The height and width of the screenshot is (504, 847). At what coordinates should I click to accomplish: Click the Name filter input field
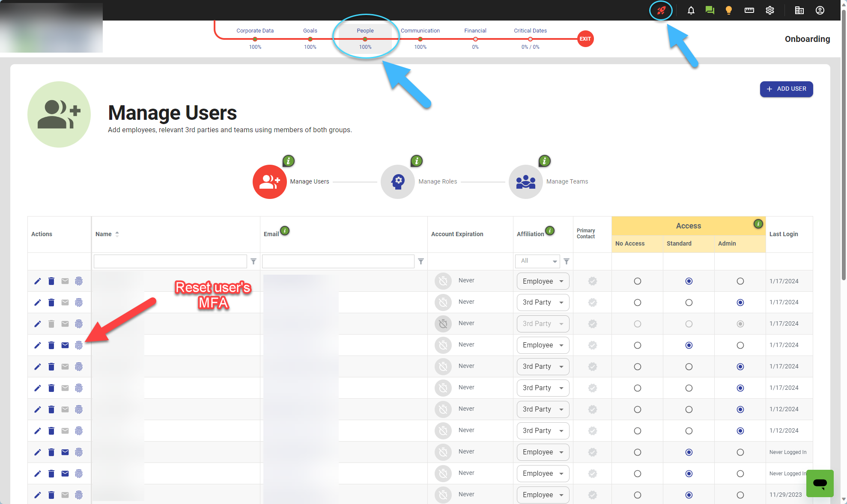point(170,261)
